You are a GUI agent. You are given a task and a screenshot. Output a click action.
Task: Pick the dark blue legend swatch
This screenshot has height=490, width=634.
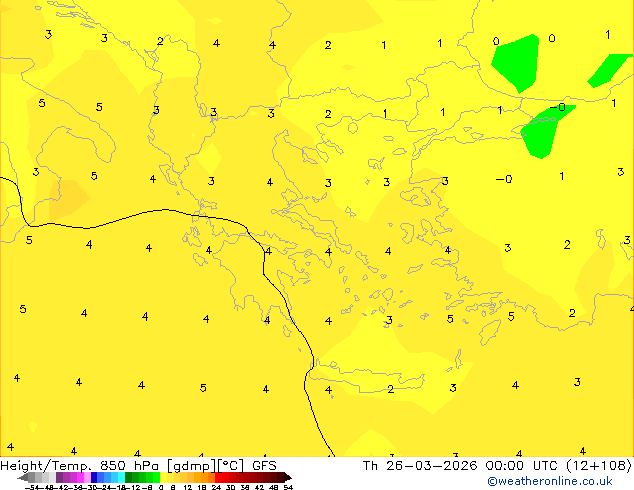(x=94, y=477)
